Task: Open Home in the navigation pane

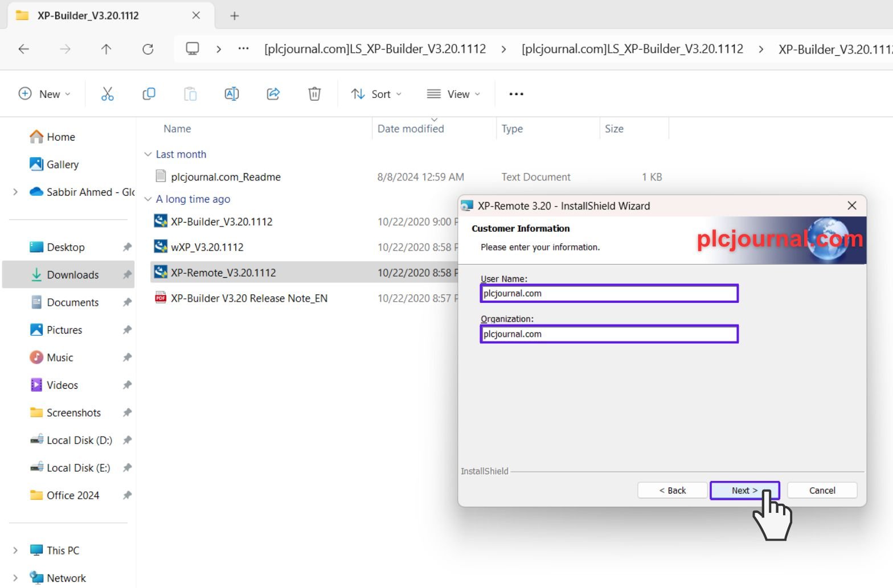Action: pos(61,137)
